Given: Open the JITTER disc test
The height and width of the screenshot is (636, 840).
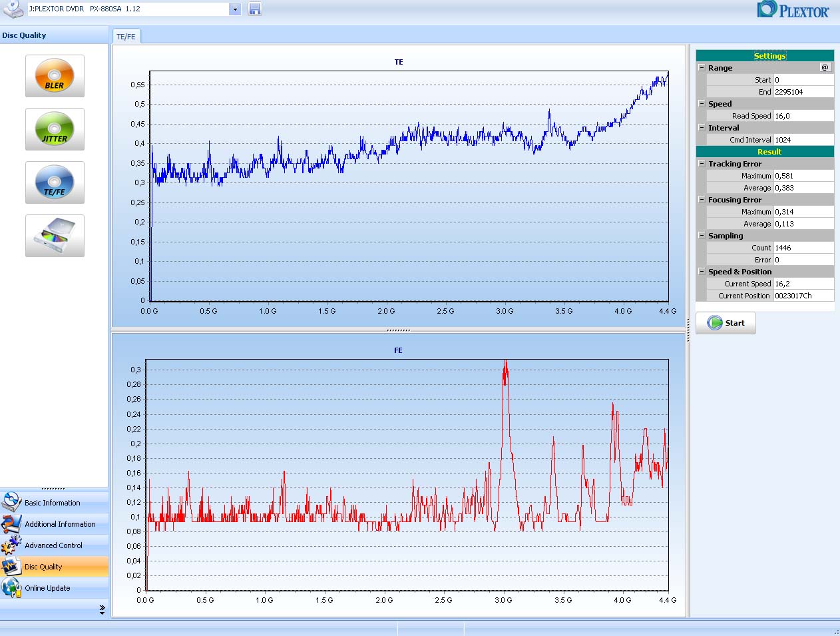Looking at the screenshot, I should [55, 129].
